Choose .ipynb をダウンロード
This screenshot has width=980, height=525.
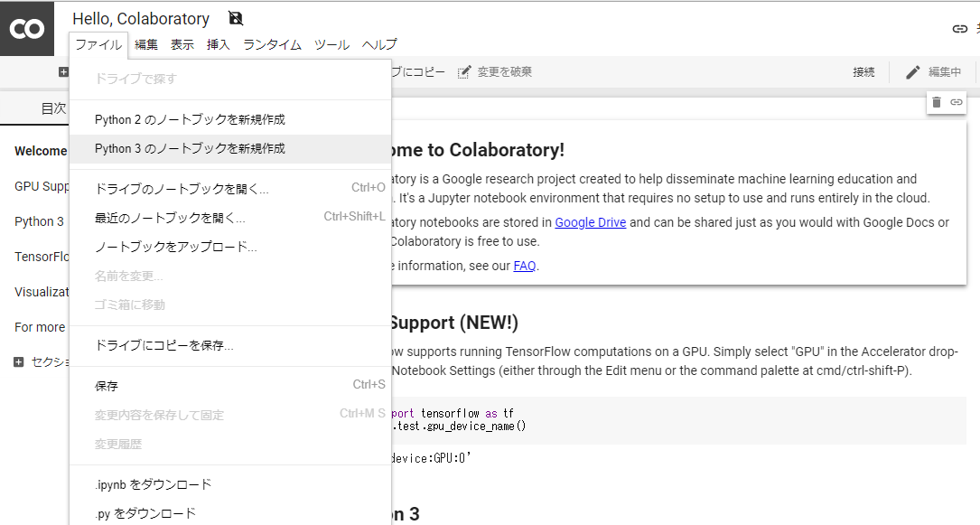coord(230,484)
